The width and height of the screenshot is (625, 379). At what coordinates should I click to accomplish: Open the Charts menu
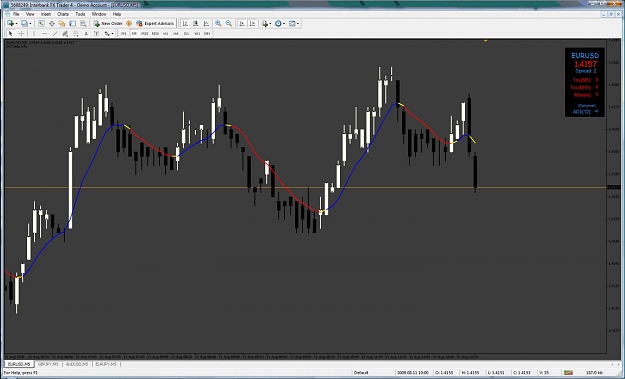(63, 14)
